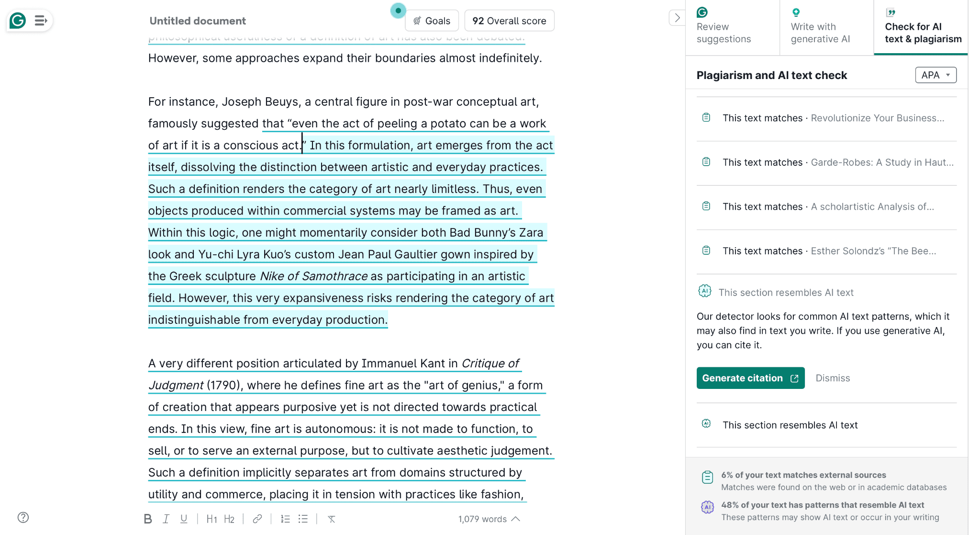Collapse the assistant panel with chevron arrow
980x535 pixels.
click(x=677, y=18)
